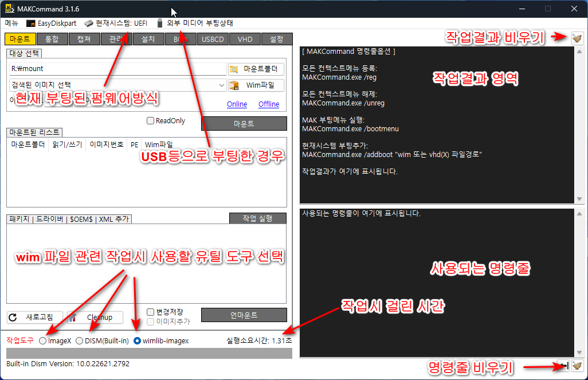Click the results pane vertical scrollbar
588x380 pixels.
pyautogui.click(x=579, y=126)
